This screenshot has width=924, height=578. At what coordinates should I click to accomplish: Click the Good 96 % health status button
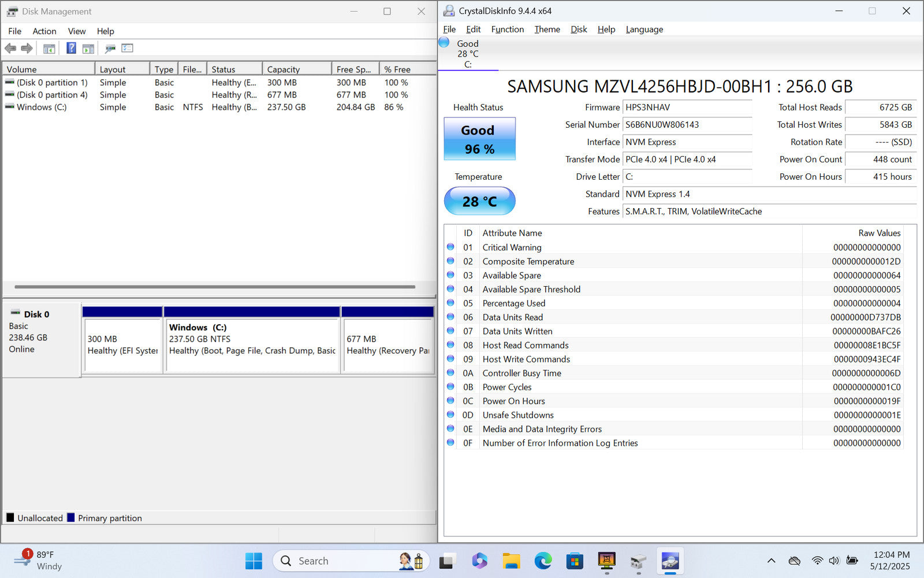(x=479, y=139)
